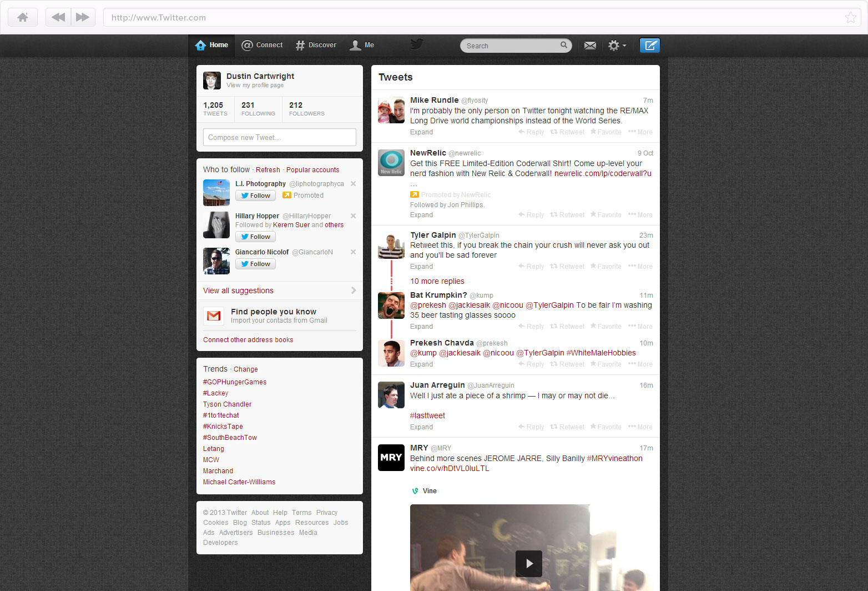Favorite Prekesh Chavda's tweet
This screenshot has width=868, height=591.
605,364
